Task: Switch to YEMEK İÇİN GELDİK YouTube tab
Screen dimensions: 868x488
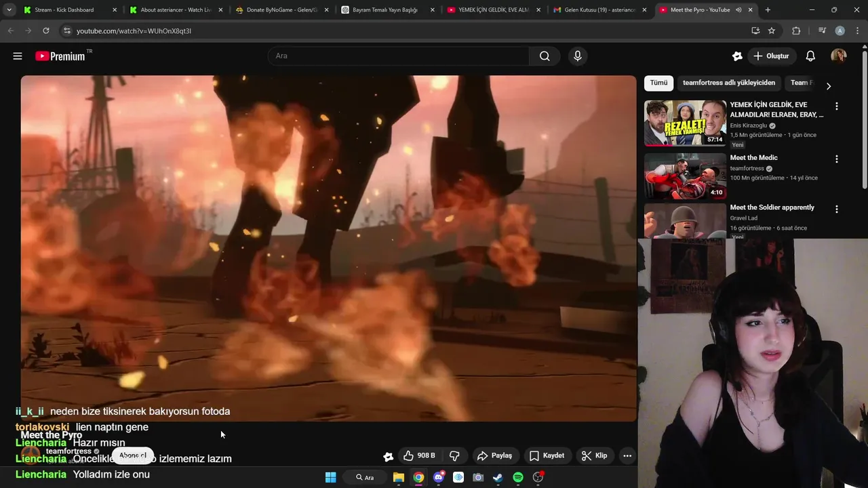Action: point(494,10)
